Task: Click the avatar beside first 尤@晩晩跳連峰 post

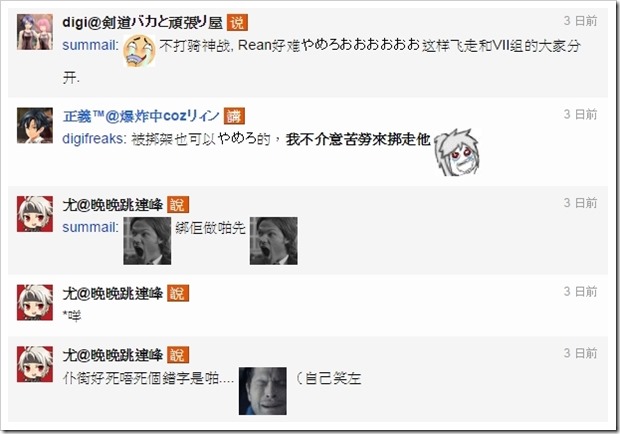Action: click(x=35, y=214)
